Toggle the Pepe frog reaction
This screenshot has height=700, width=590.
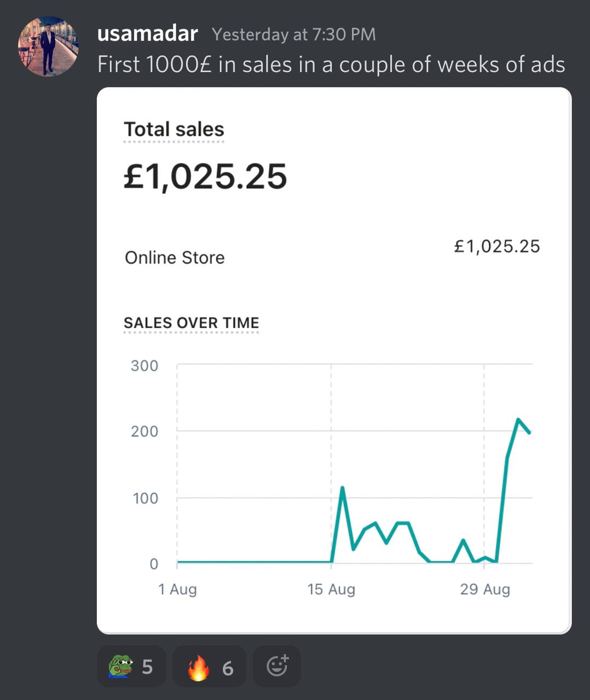[131, 667]
